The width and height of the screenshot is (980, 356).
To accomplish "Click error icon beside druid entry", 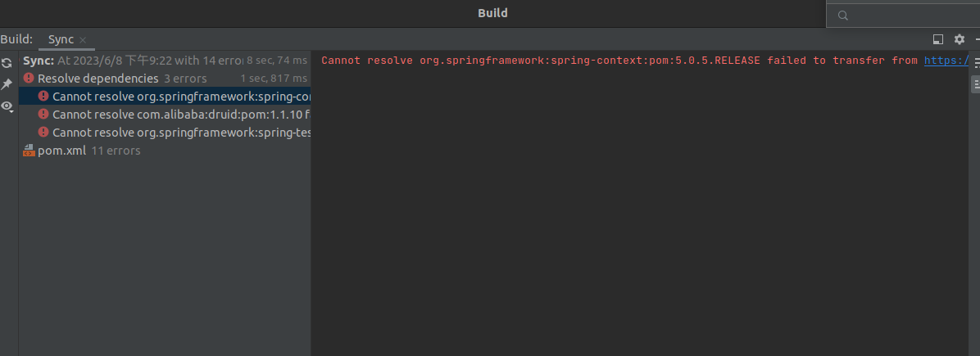I will point(43,115).
